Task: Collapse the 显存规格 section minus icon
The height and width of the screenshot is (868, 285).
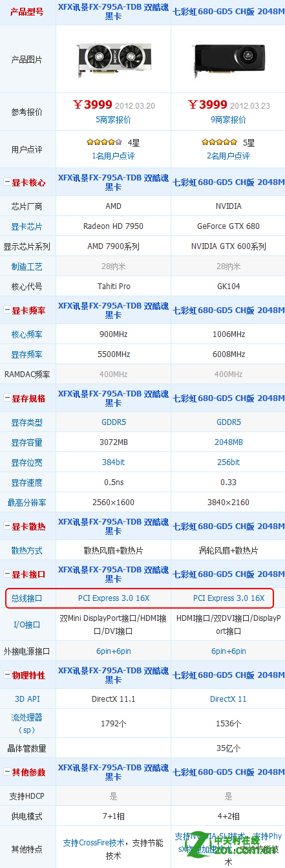Action: (7, 398)
